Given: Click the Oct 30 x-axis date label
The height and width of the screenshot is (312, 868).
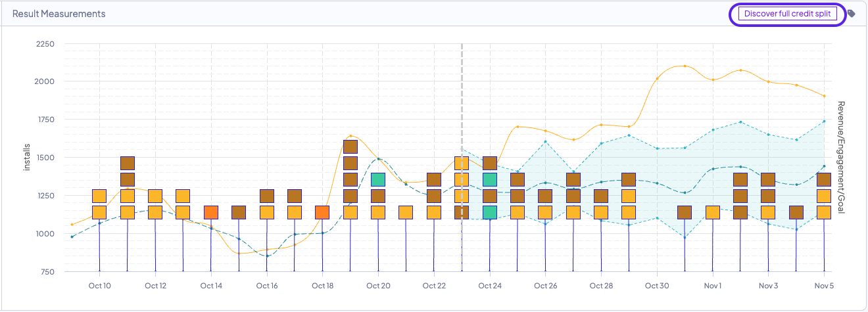Looking at the screenshot, I should (x=656, y=286).
